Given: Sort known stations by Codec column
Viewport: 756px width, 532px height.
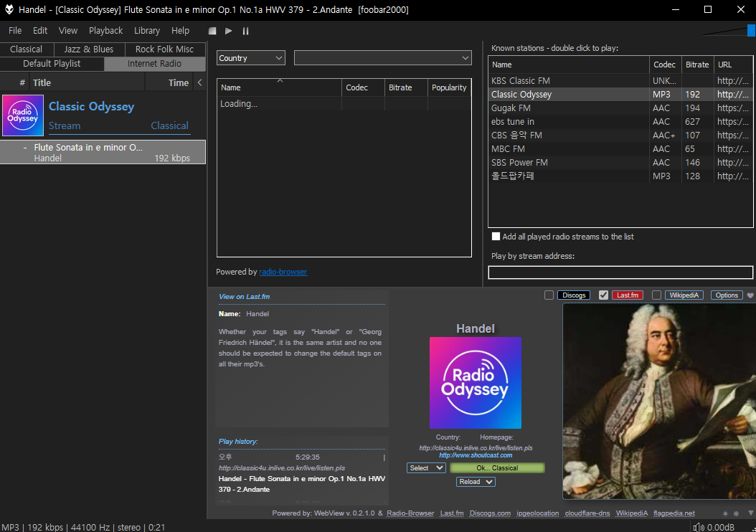Looking at the screenshot, I should (x=666, y=65).
